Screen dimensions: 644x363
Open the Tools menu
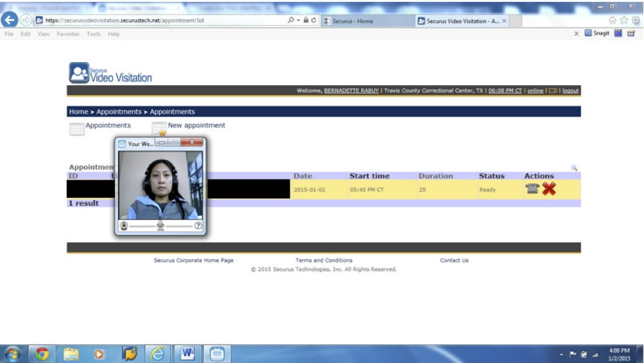click(93, 34)
